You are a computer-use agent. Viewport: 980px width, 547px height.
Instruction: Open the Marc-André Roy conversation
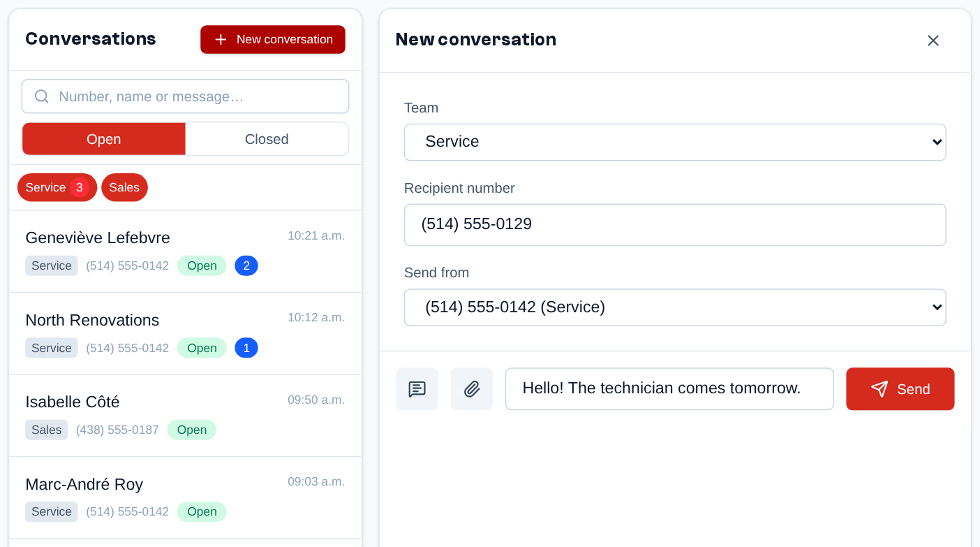click(x=185, y=498)
